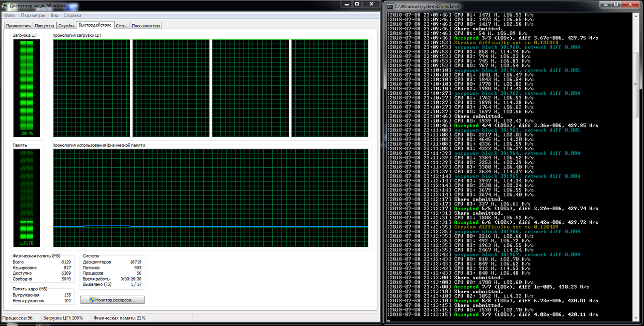Click the memory 1,71 ГБ gauge

pos(27,194)
